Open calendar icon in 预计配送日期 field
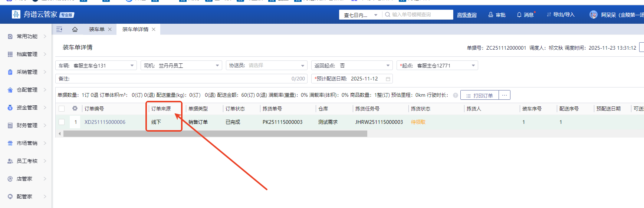Screen dimensions: 644x208 388,79
